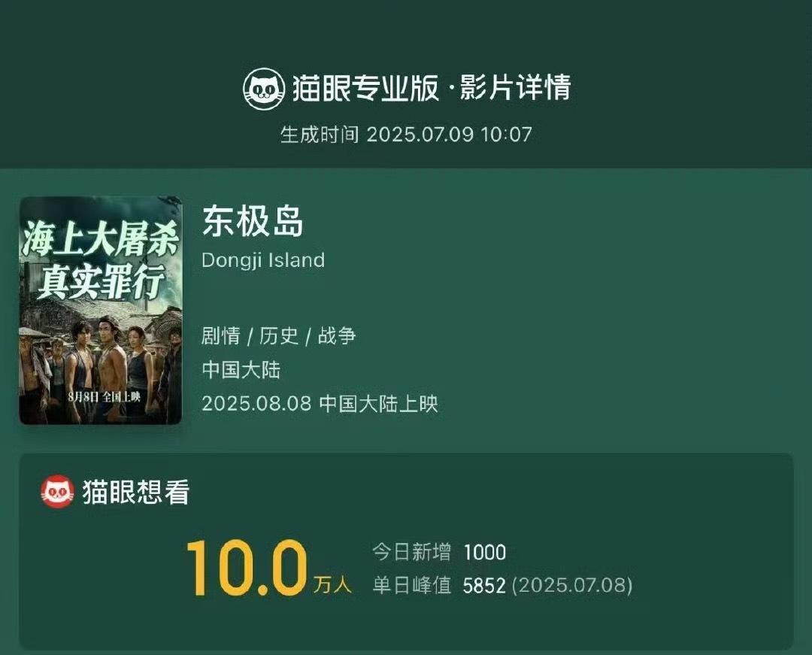Click the 5852 peak value
The height and width of the screenshot is (655, 812).
coord(483,586)
